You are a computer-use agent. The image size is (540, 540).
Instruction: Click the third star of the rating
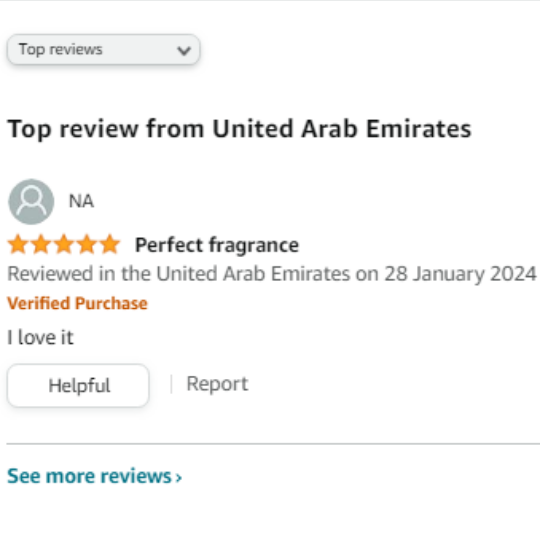coord(64,244)
